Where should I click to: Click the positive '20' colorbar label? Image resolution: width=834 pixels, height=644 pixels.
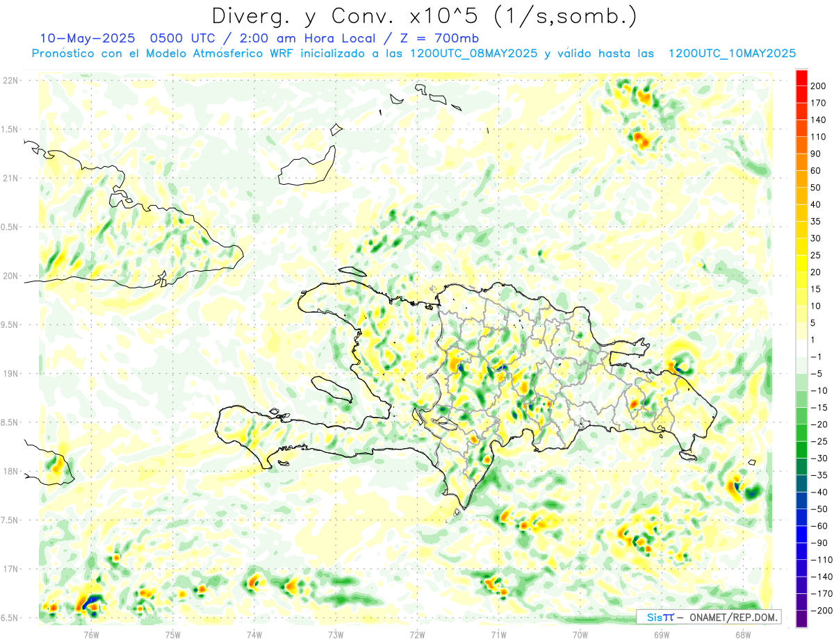(x=816, y=272)
